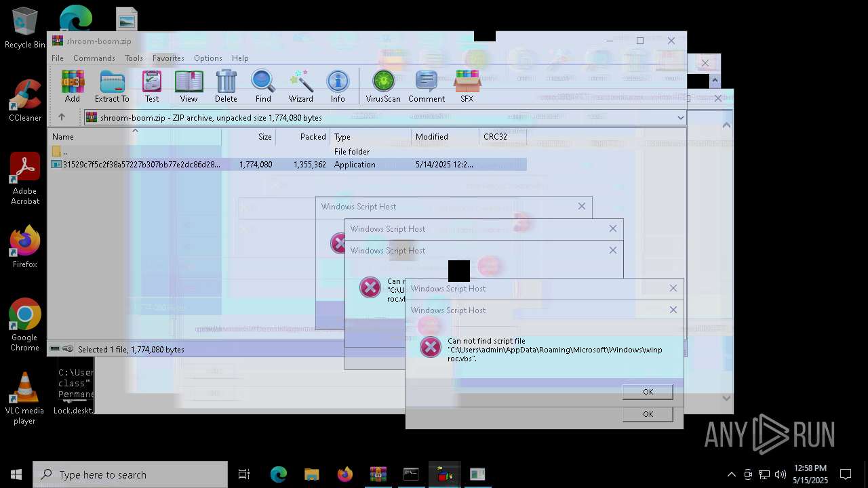This screenshot has width=868, height=488.
Task: Launch Firefox from the desktop
Action: pos(25,247)
